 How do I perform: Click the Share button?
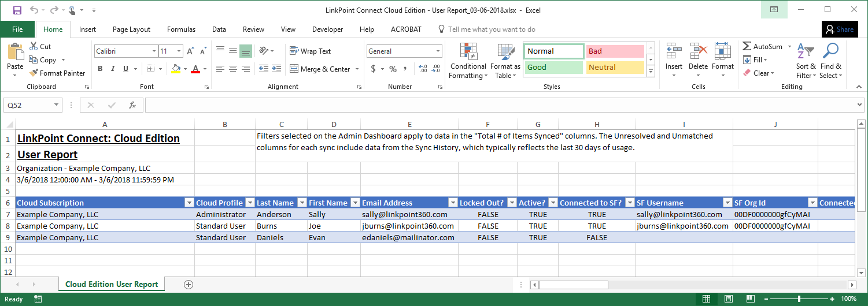[840, 29]
